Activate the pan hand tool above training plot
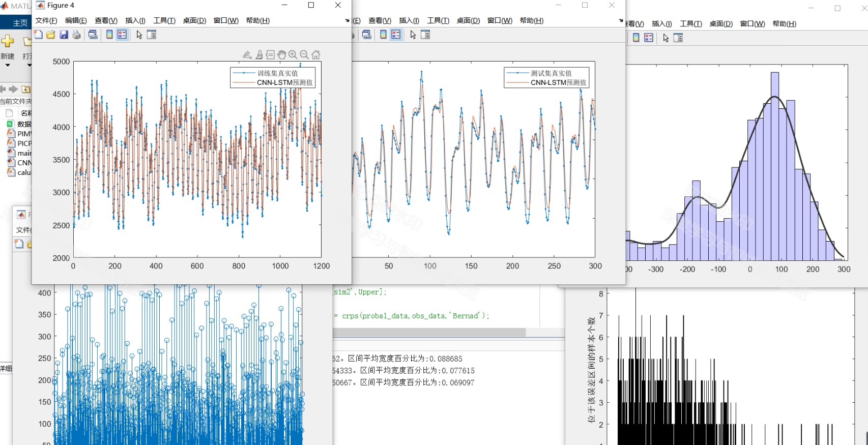 282,55
